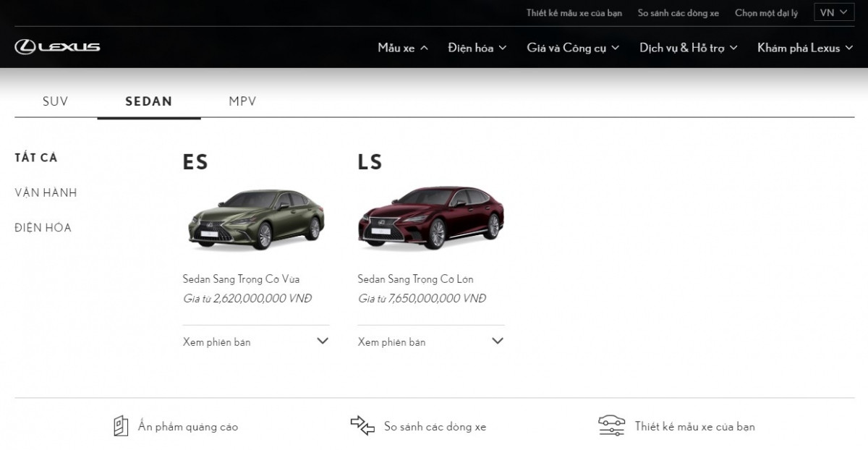
Task: Open the Khám phá Lexus dropdown
Action: [x=804, y=48]
